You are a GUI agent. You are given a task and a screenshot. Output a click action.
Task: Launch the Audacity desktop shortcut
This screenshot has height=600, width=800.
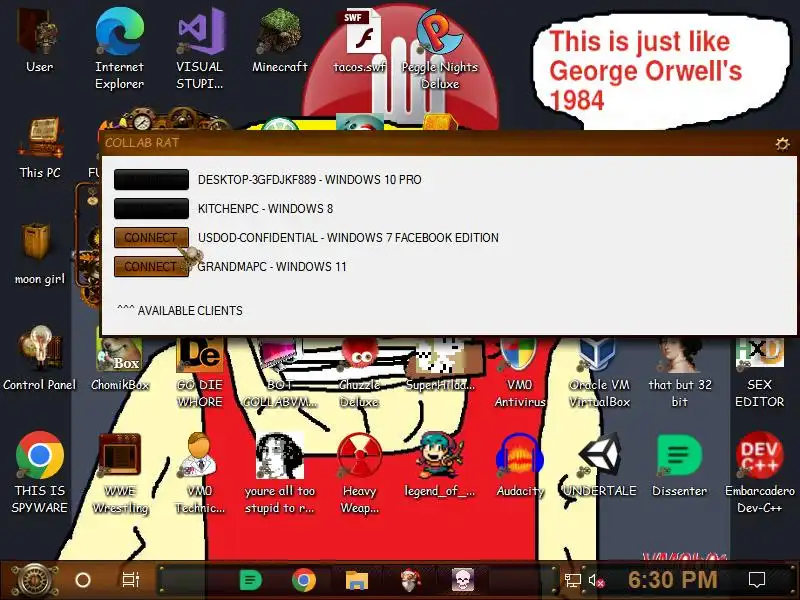point(519,464)
